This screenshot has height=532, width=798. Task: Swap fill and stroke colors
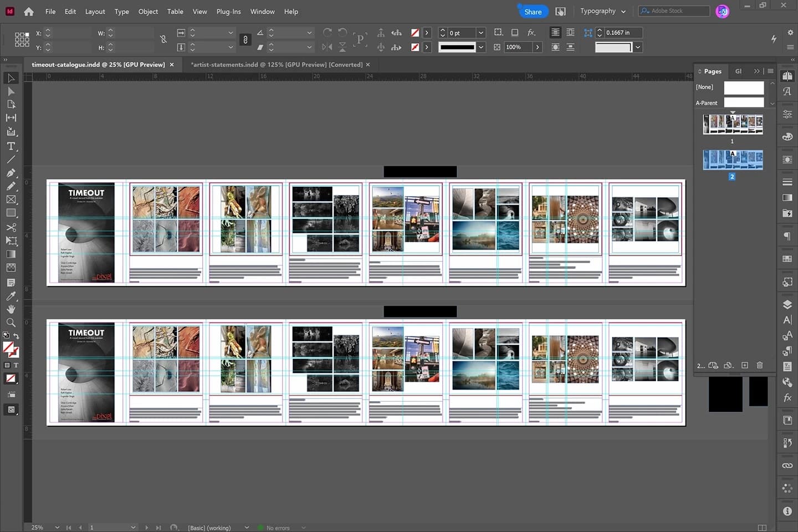point(16,336)
